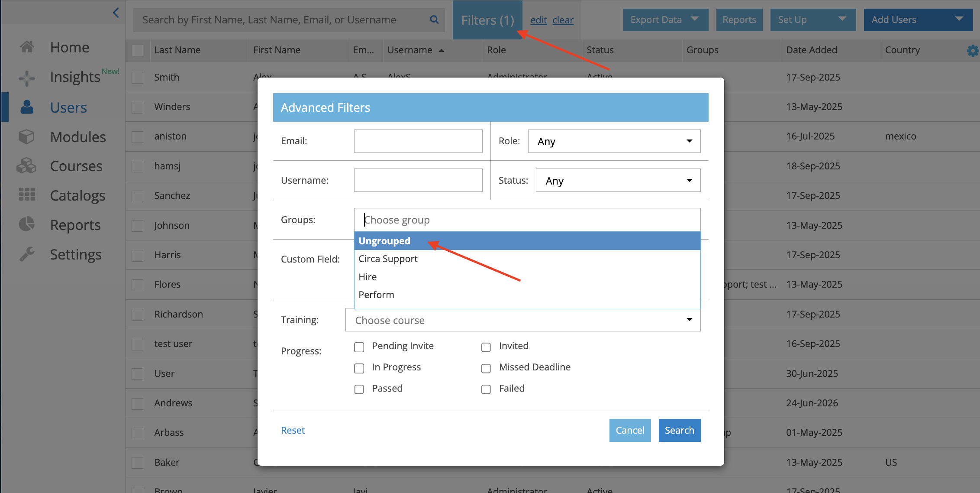Click the edit filters link

(538, 20)
